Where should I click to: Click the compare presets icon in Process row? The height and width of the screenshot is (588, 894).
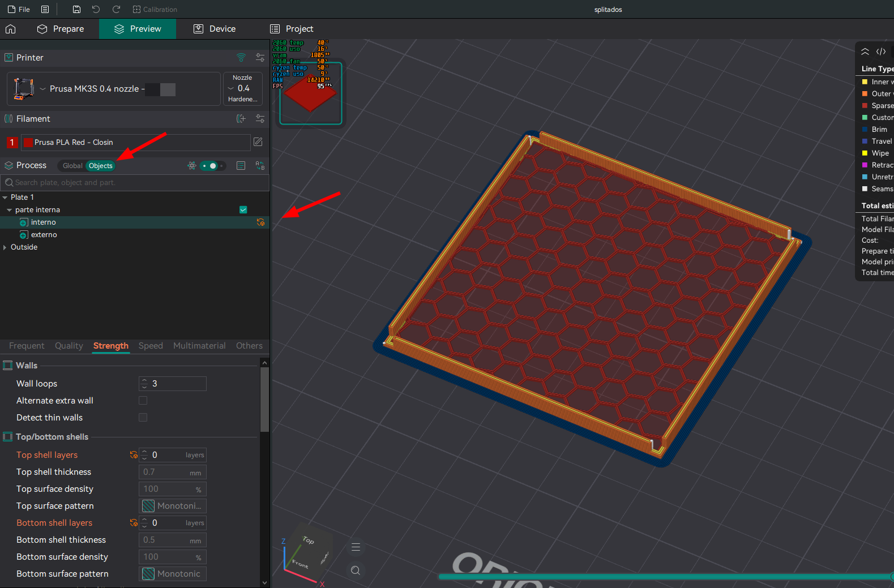pos(260,165)
